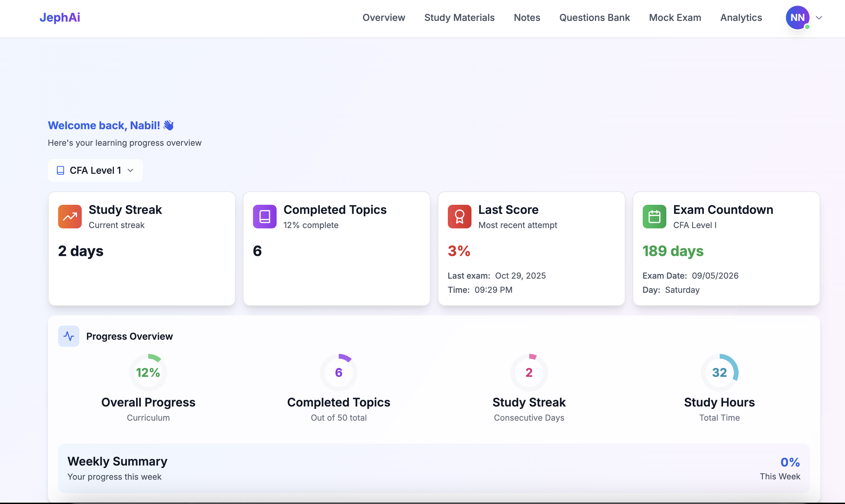
Task: Click chevron arrow inside CFA Level selector
Action: pos(130,170)
